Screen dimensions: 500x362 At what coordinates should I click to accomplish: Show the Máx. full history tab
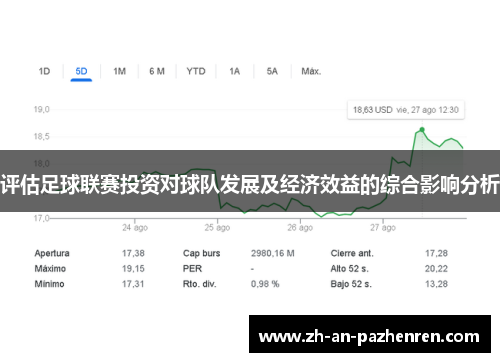[311, 71]
